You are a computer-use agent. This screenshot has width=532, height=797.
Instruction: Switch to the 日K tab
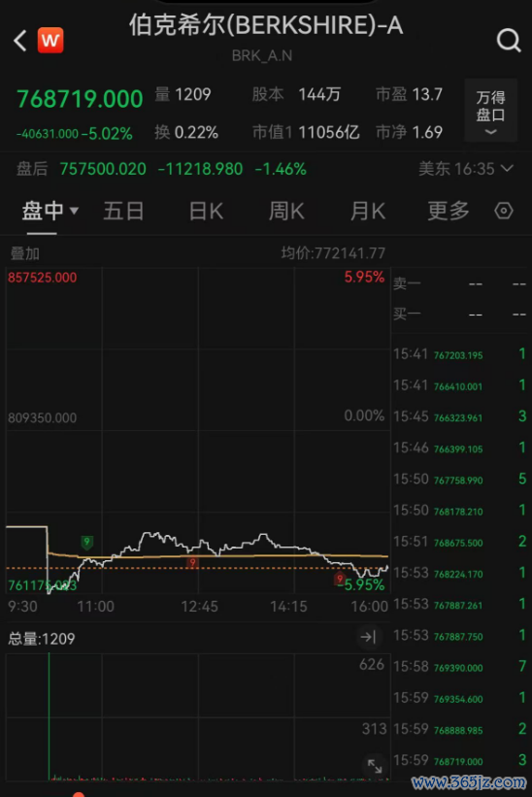pos(206,211)
